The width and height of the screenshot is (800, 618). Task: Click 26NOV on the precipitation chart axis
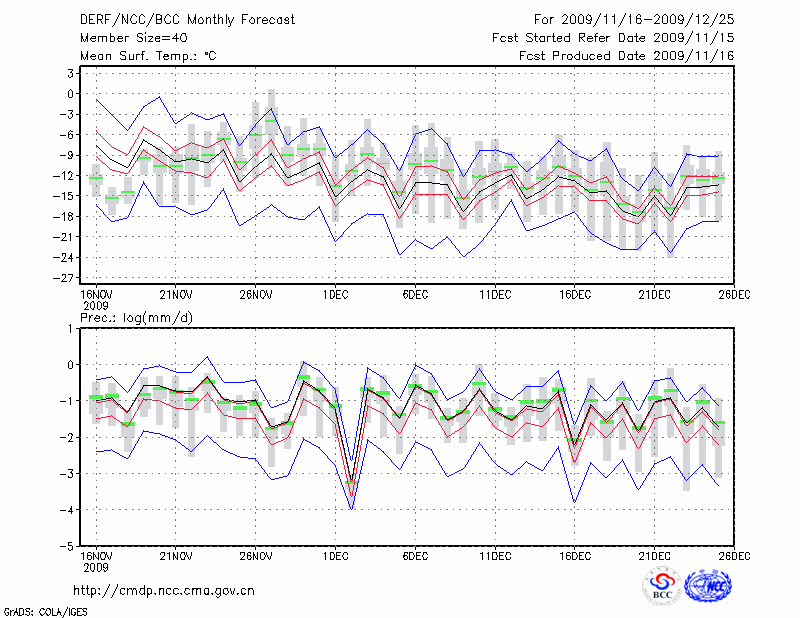coord(256,555)
